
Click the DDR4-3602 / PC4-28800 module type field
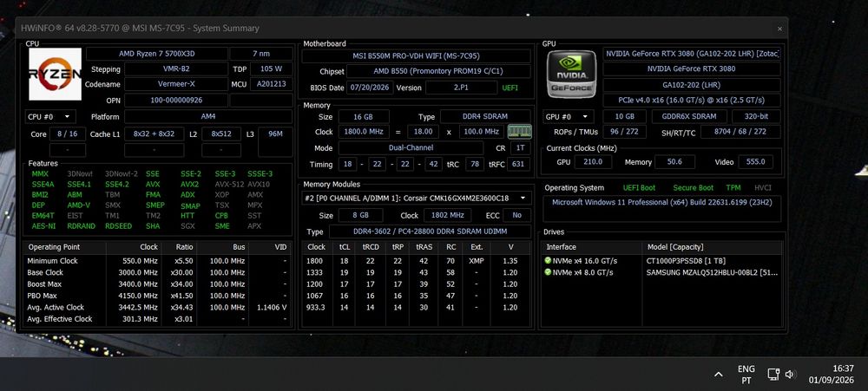431,231
